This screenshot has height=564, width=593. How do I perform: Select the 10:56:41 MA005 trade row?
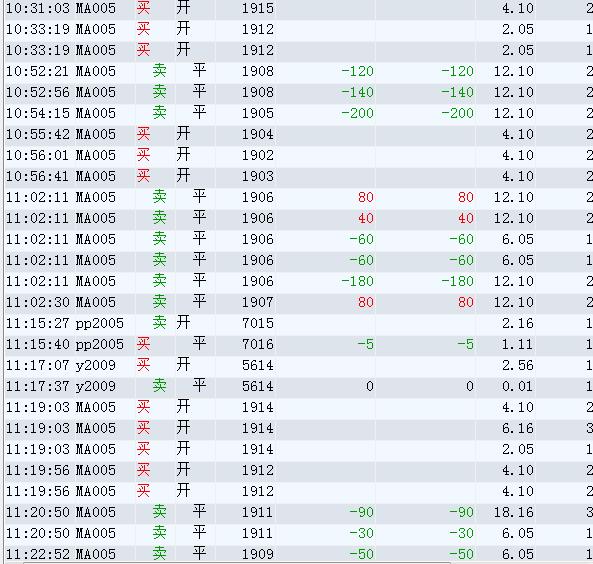[x=299, y=176]
